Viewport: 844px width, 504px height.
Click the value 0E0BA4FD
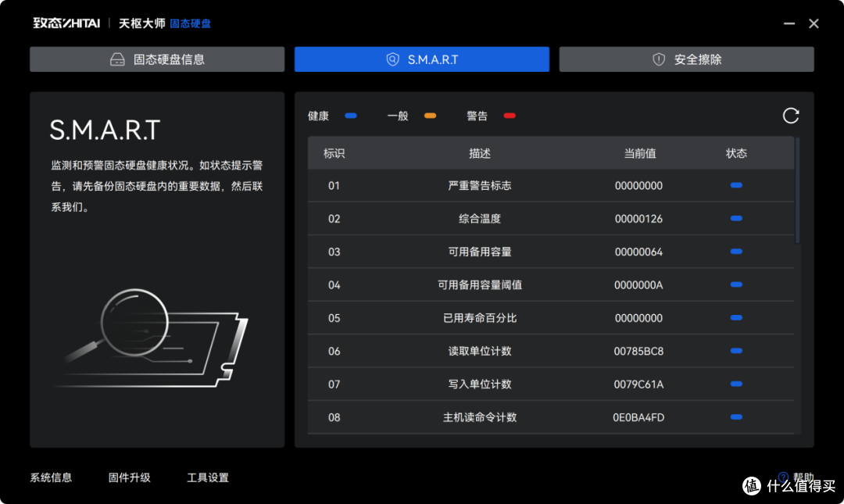639,417
